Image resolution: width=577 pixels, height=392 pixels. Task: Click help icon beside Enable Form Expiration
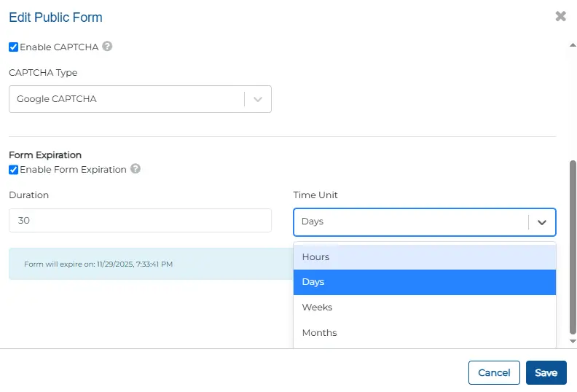135,169
